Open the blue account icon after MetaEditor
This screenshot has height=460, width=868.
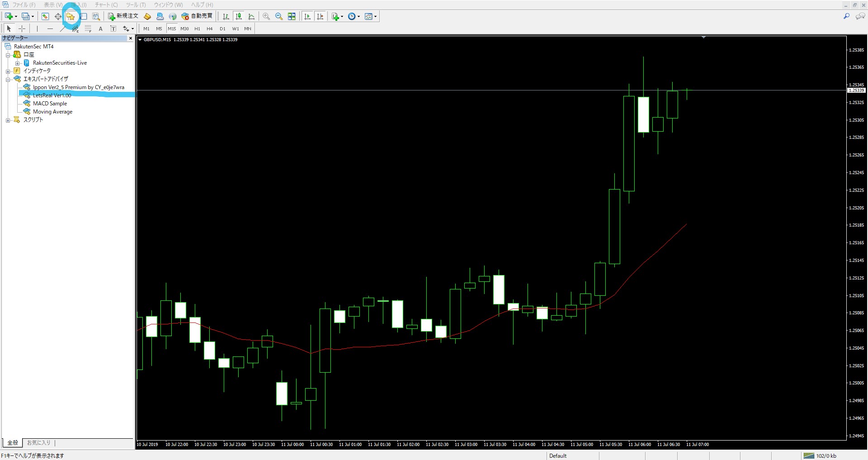point(160,16)
